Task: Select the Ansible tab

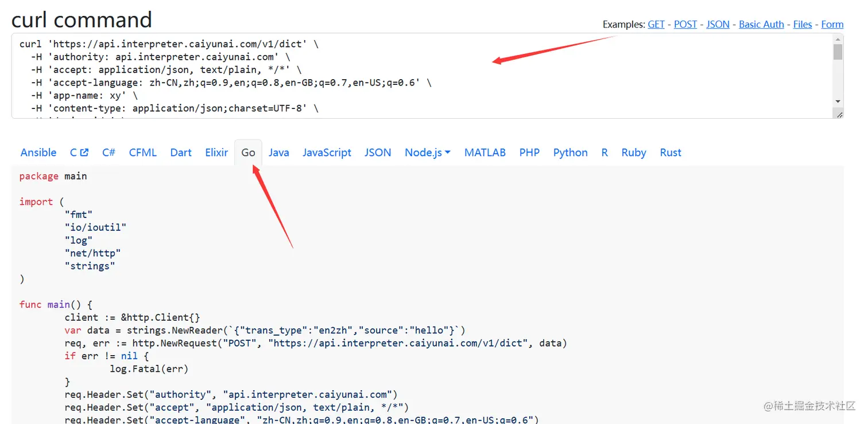Action: click(38, 153)
